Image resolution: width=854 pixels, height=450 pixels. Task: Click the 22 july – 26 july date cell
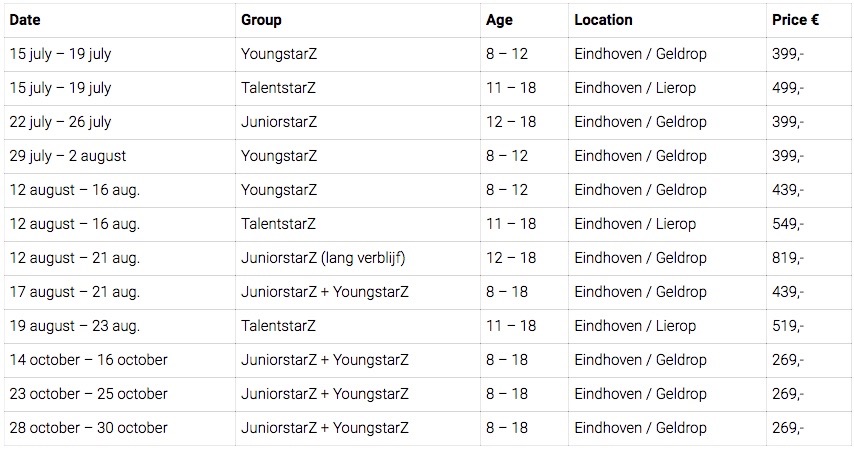[x=60, y=122]
